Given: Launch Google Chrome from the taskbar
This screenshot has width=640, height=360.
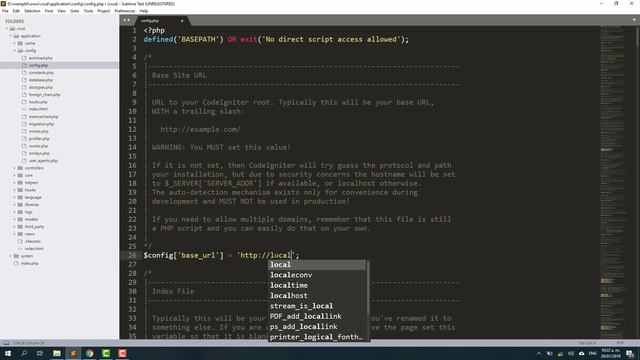Looking at the screenshot, I should [x=89, y=353].
